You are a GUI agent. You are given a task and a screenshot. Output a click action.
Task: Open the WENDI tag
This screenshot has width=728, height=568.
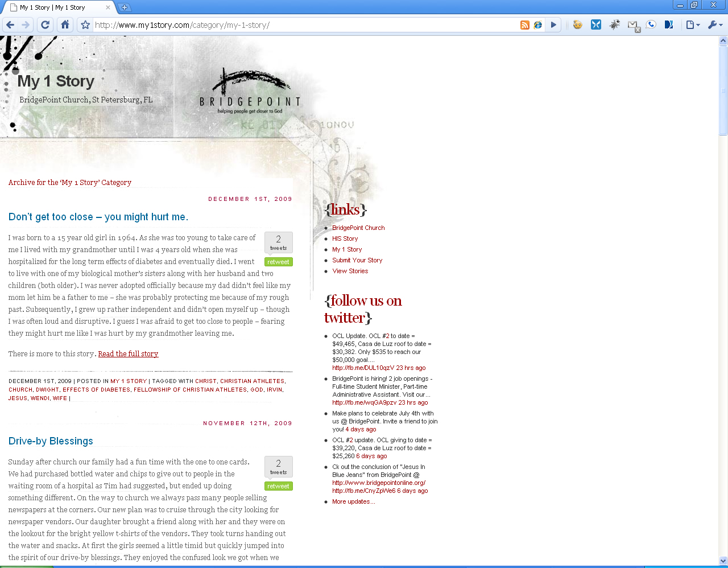coord(40,398)
